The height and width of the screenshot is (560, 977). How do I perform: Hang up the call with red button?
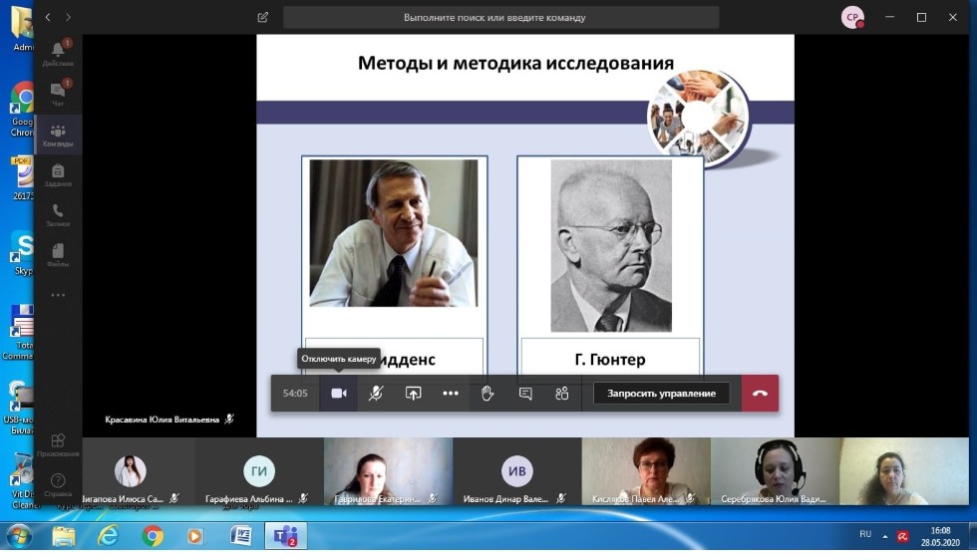point(760,394)
